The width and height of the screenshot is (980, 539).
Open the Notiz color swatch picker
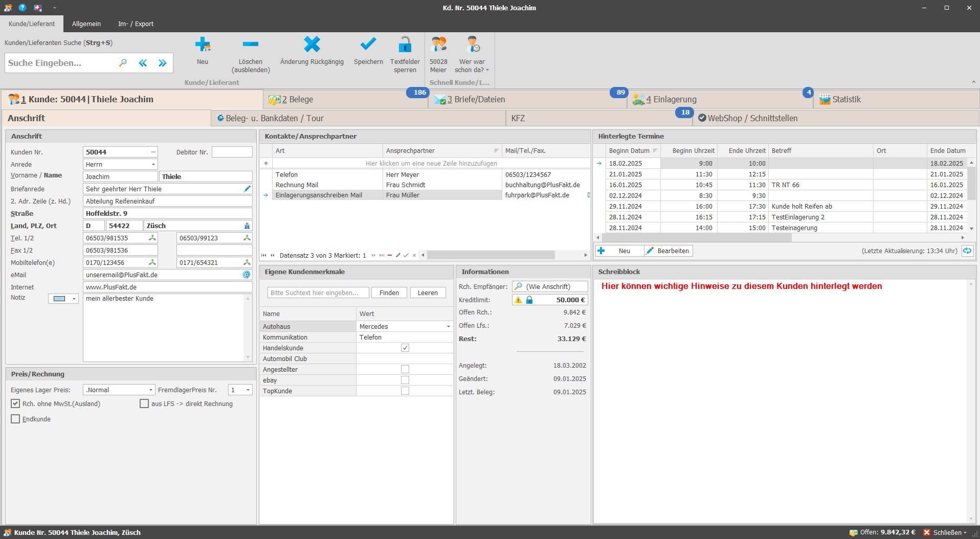point(63,299)
